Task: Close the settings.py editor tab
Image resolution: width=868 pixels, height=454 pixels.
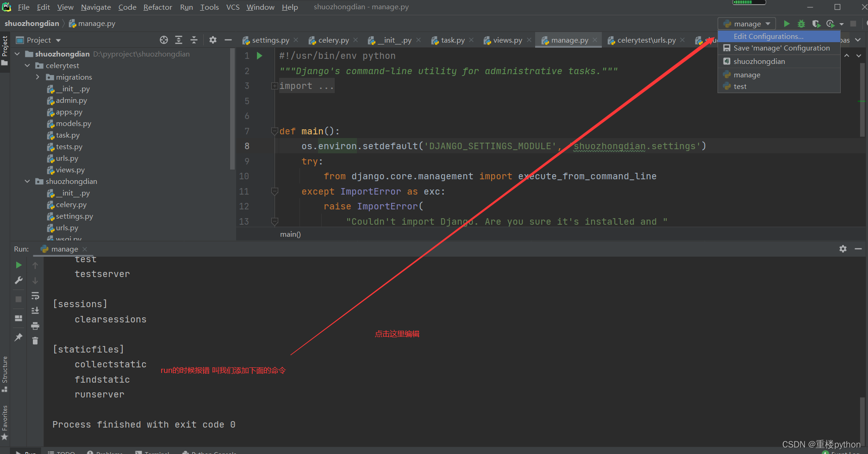Action: coord(296,40)
